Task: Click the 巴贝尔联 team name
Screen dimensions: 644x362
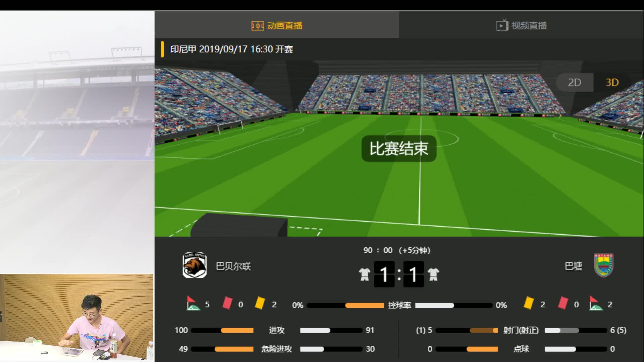Action: pos(233,266)
